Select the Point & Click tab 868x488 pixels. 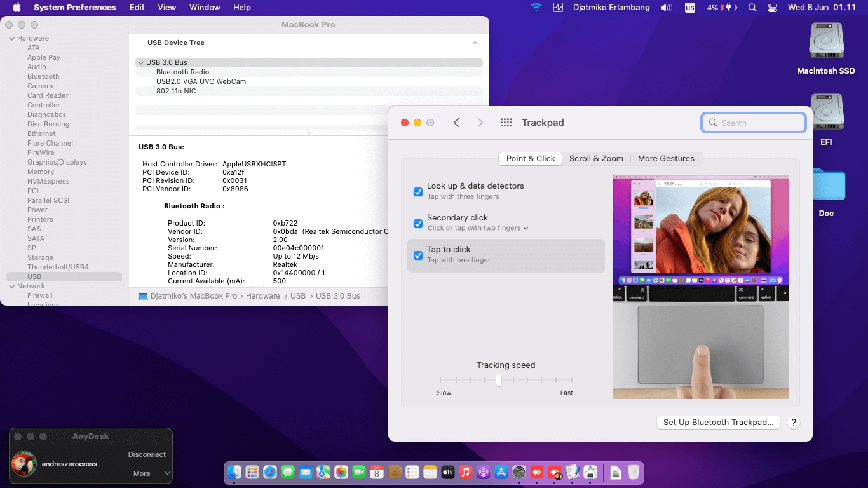pyautogui.click(x=531, y=159)
